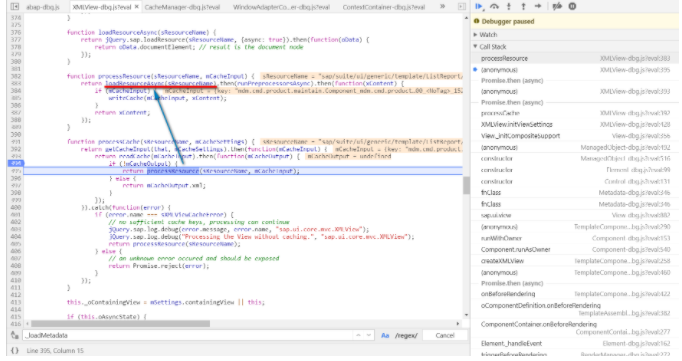Go to previous search match
Image resolution: width=682 pixels, height=361 pixels.
tap(358, 335)
